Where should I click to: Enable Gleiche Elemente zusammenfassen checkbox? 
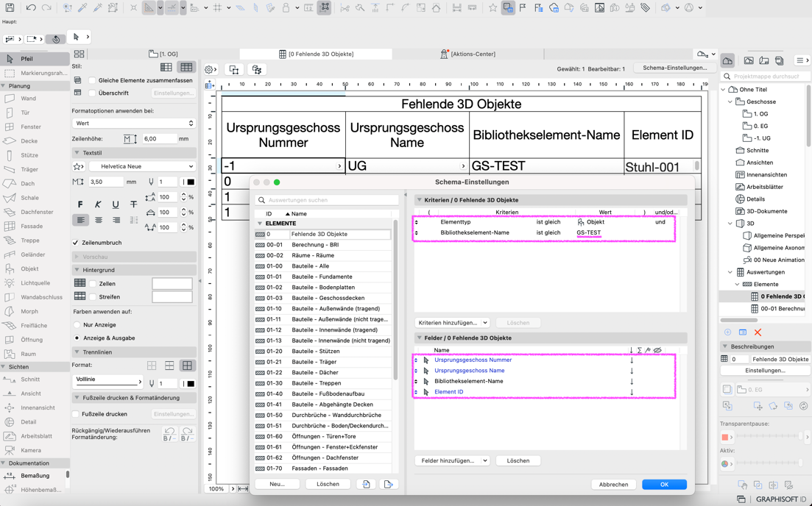pos(93,80)
